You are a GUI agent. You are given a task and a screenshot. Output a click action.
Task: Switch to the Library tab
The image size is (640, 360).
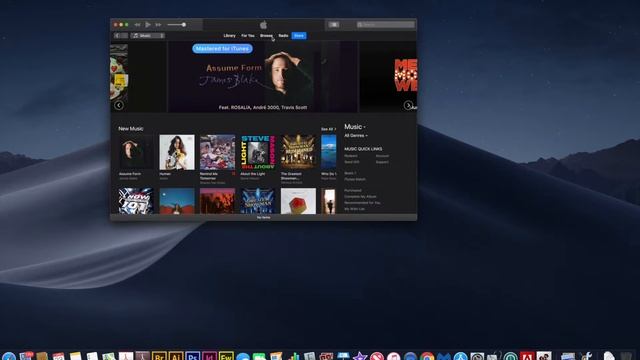[x=229, y=36]
